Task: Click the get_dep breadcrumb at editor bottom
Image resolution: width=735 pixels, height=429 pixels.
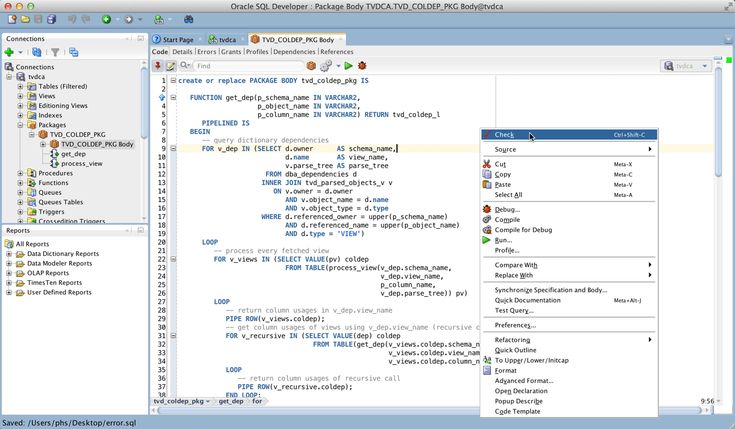Action: point(231,401)
